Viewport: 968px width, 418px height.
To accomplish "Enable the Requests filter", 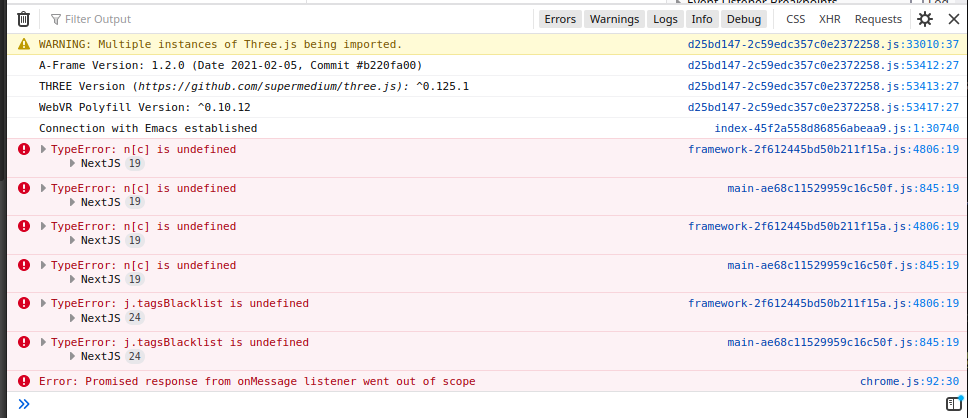I will (x=878, y=19).
